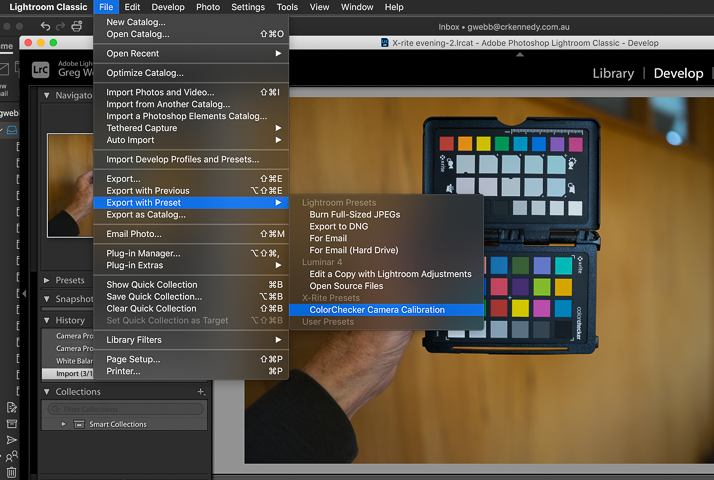Click the Filter Collections search field

(x=125, y=409)
